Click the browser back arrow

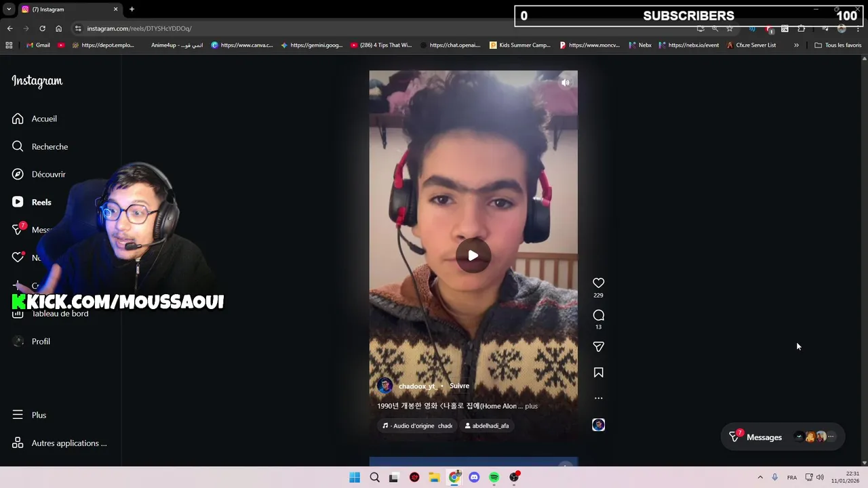9,28
